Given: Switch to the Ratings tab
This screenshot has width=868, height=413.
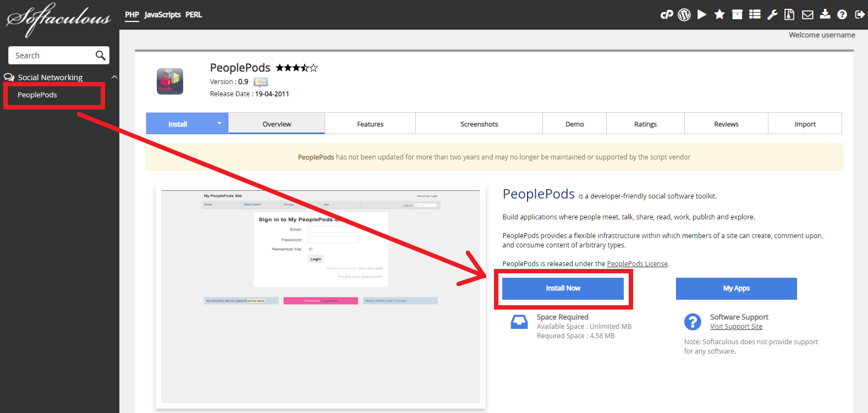Looking at the screenshot, I should coord(645,124).
